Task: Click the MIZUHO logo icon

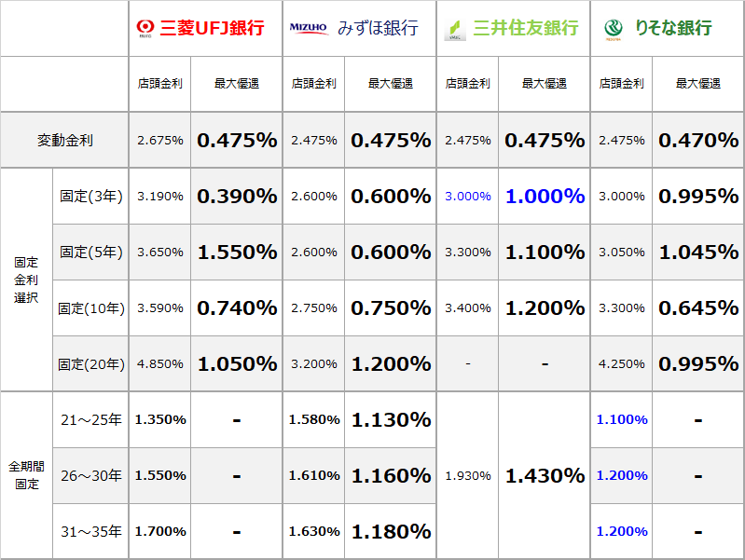Action: [x=309, y=28]
